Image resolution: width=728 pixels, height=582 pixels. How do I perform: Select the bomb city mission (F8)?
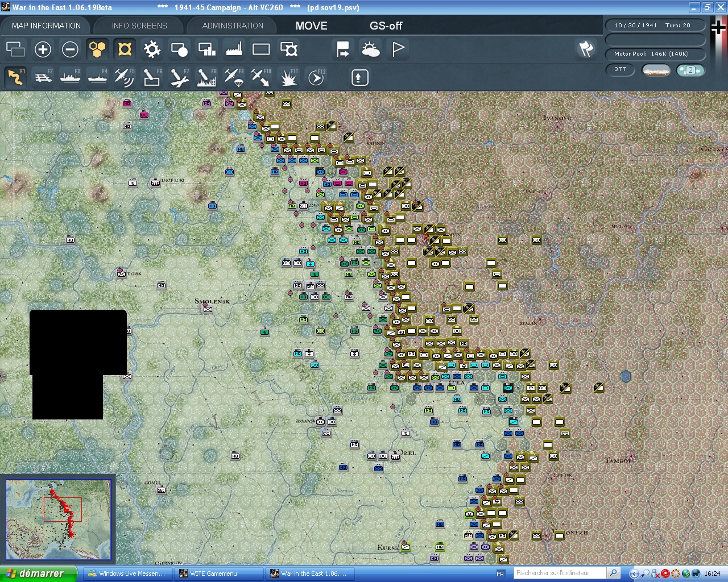(206, 77)
